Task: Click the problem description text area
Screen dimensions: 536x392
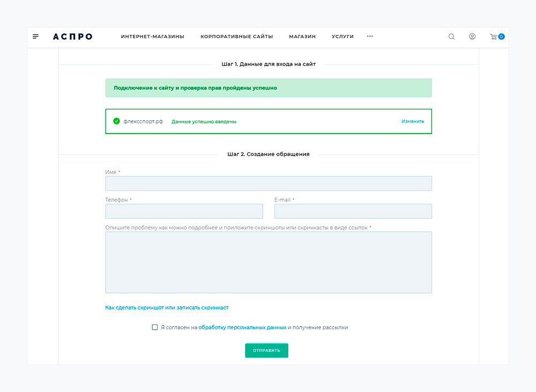Action: coord(269,262)
